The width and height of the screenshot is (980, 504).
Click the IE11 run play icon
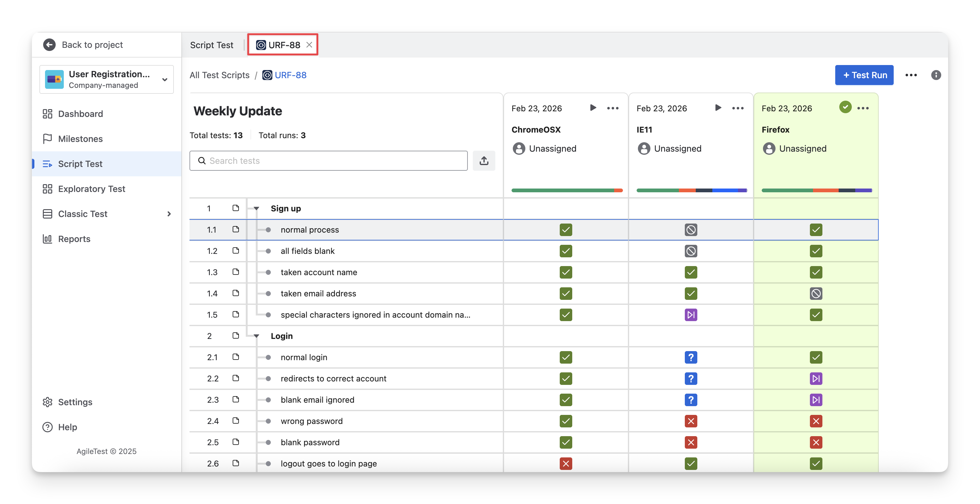click(718, 108)
